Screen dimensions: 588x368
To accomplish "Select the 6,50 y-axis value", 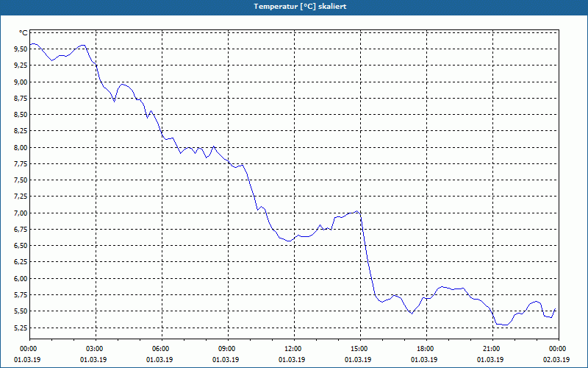I will pyautogui.click(x=21, y=246).
